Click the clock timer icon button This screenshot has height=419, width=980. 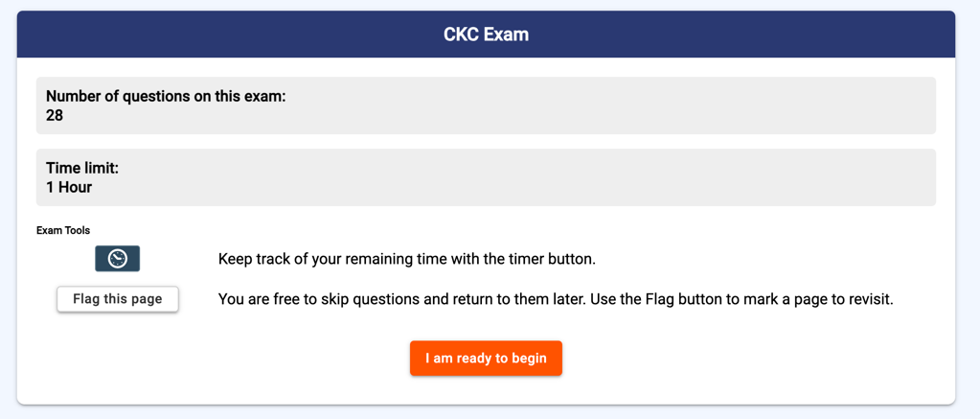pos(117,258)
